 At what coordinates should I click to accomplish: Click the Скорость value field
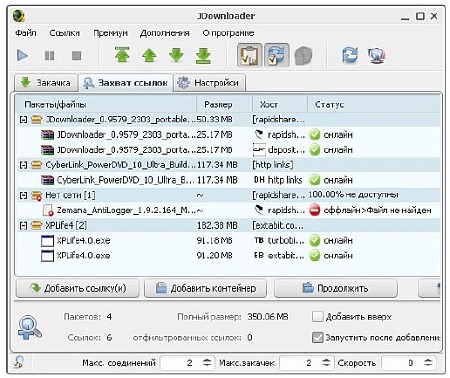coord(402,363)
